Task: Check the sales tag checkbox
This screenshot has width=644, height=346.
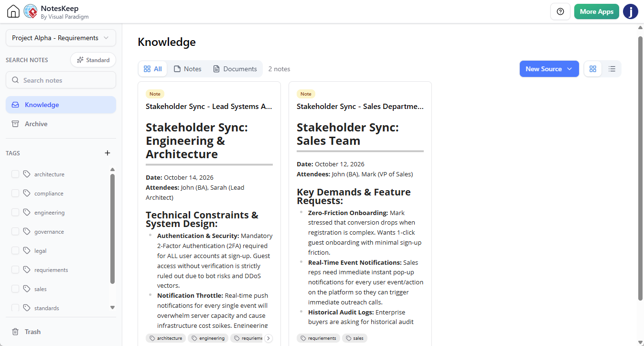Action: pyautogui.click(x=15, y=289)
